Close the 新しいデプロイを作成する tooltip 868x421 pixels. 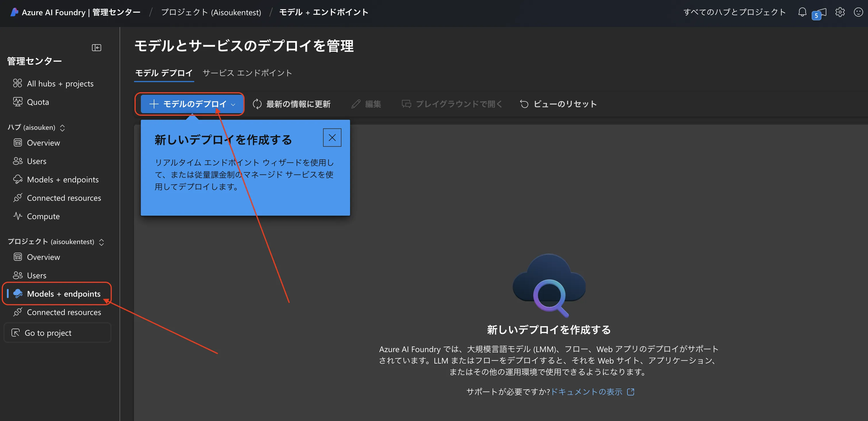point(332,137)
